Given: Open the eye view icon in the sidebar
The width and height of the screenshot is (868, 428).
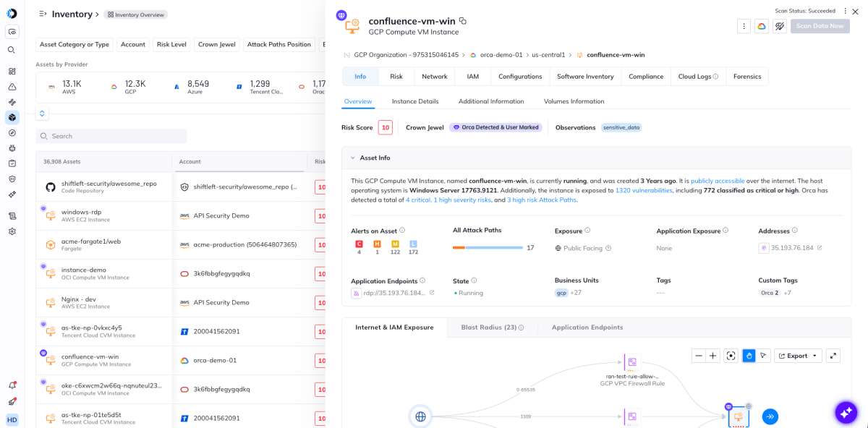Looking at the screenshot, I should click(12, 32).
